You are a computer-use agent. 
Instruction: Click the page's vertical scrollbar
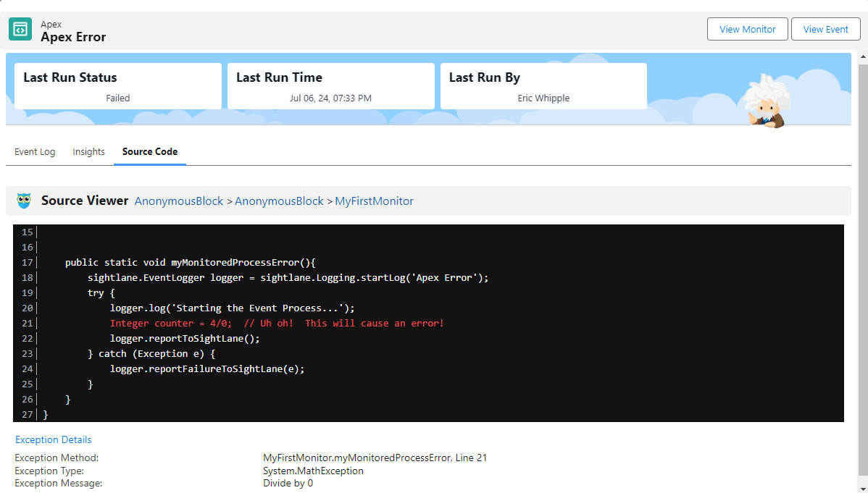862,268
